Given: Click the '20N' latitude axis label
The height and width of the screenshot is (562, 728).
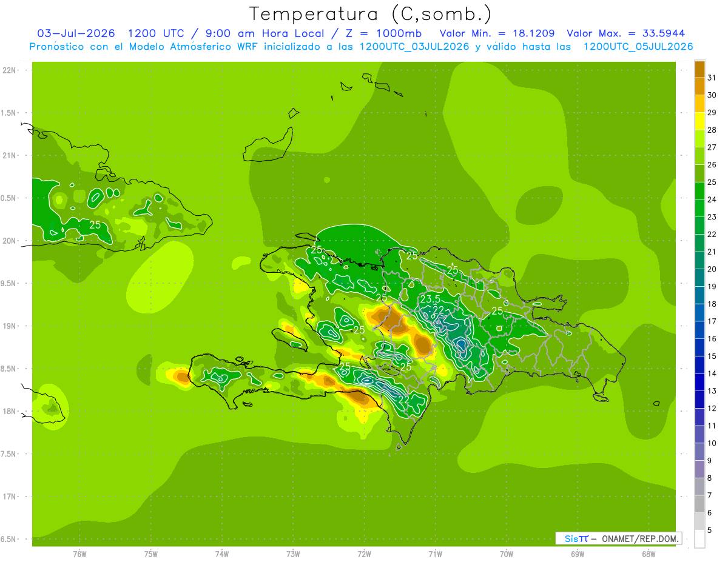Looking at the screenshot, I should (x=8, y=241).
